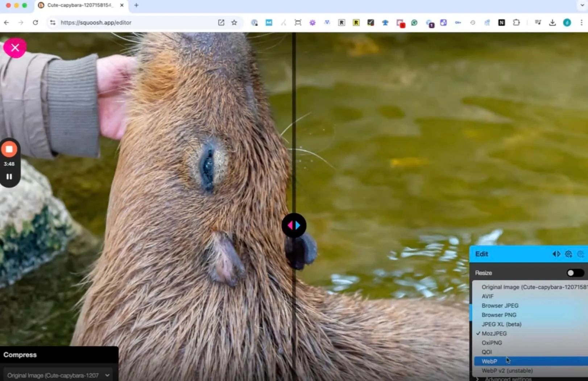The height and width of the screenshot is (381, 588).
Task: Click the screenshot frame extension icon
Action: [x=298, y=22]
